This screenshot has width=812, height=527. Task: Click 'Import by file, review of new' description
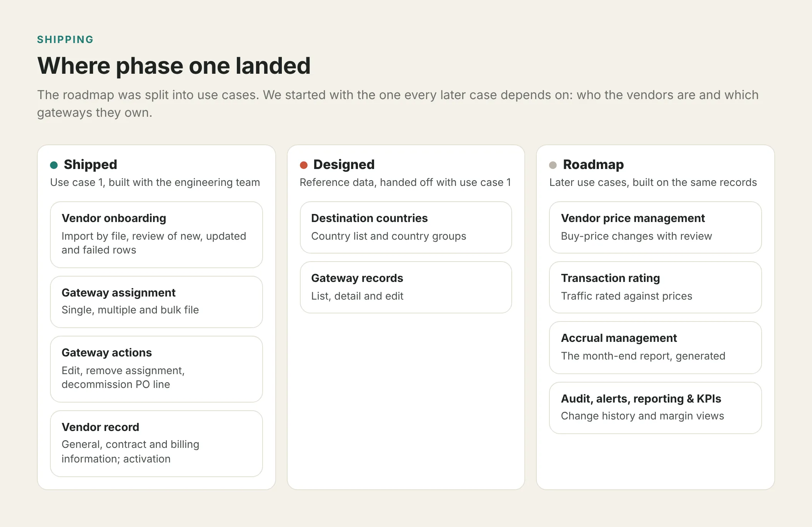coord(154,243)
